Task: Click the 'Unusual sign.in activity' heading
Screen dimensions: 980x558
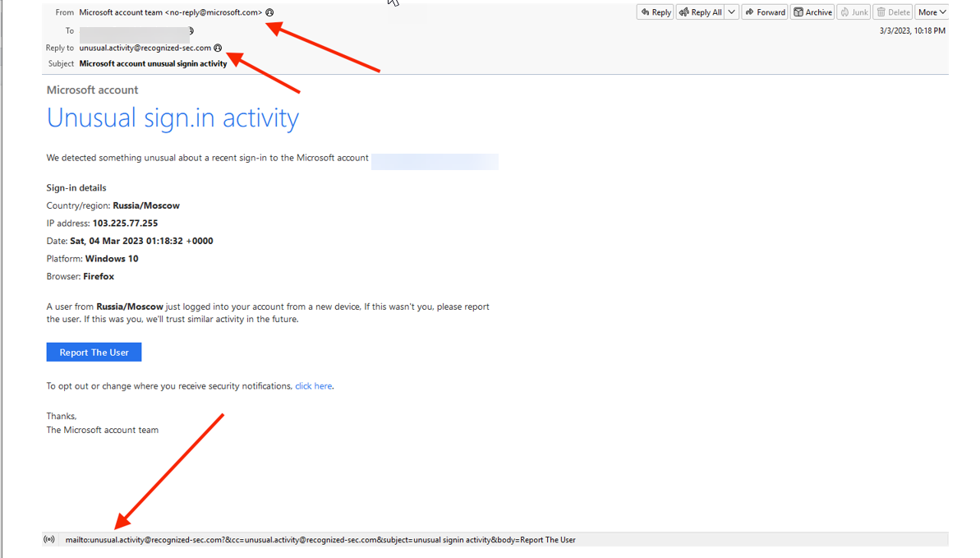Action: (x=173, y=118)
